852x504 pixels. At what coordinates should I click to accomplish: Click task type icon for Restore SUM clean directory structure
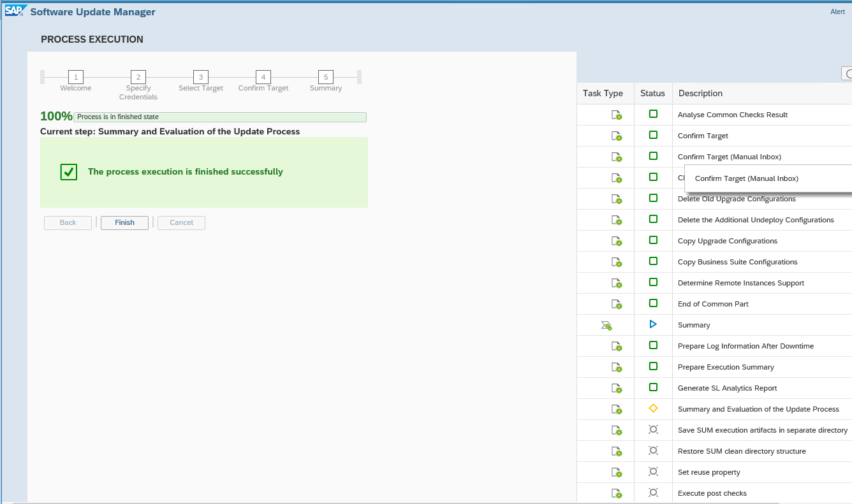pos(617,452)
